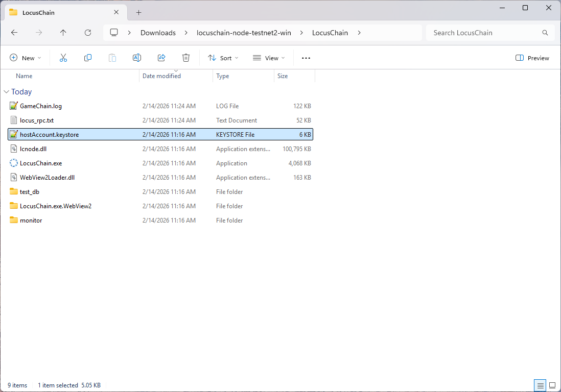Switch to large icons view layout
This screenshot has width=561, height=392.
tap(552, 385)
